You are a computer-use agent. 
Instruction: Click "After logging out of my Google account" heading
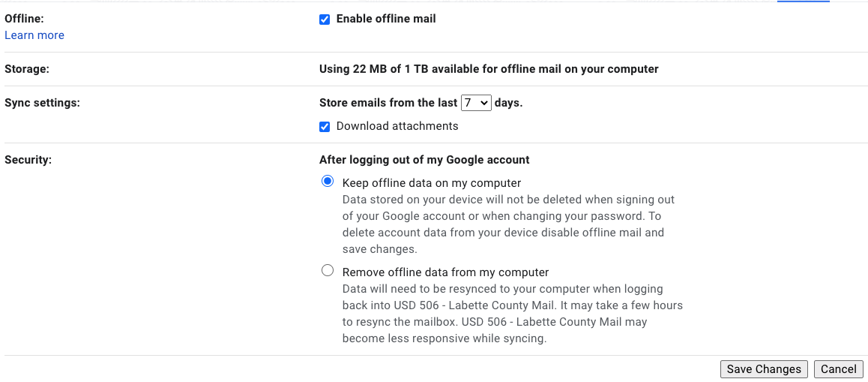click(x=424, y=160)
